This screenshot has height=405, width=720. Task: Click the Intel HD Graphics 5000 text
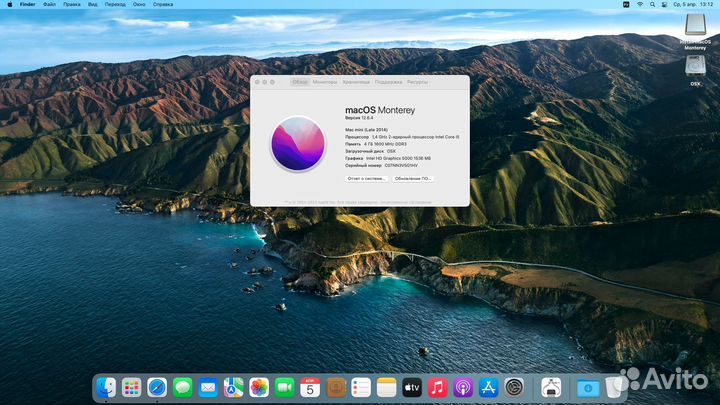point(398,158)
